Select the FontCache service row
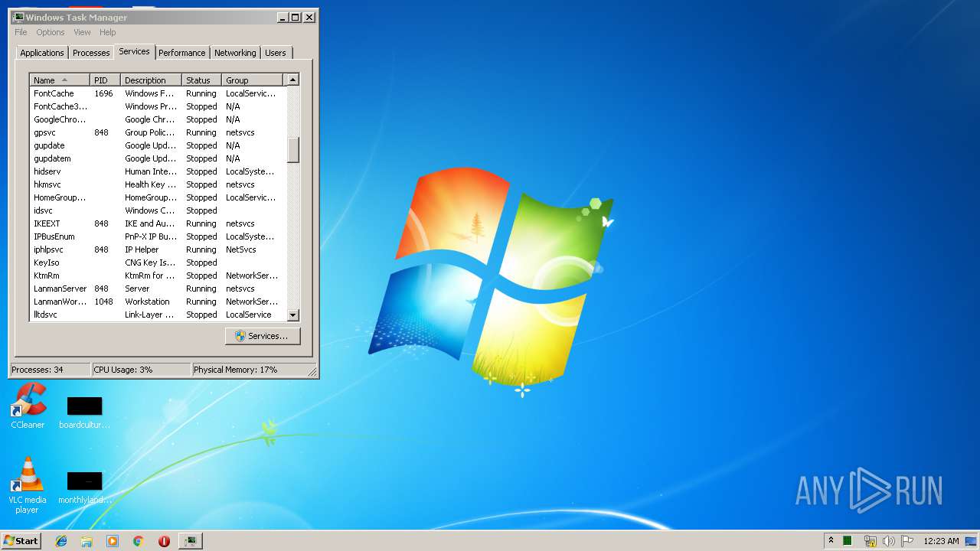This screenshot has height=551, width=980. point(158,93)
